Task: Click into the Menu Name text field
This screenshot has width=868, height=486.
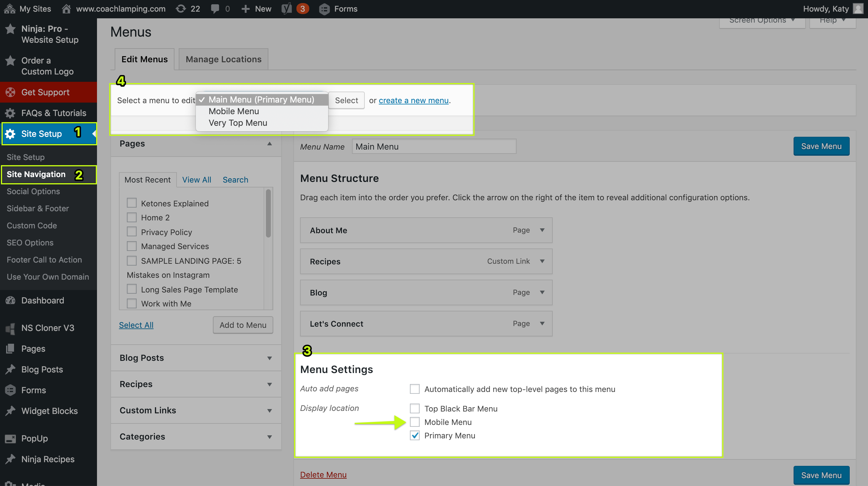Action: (434, 146)
